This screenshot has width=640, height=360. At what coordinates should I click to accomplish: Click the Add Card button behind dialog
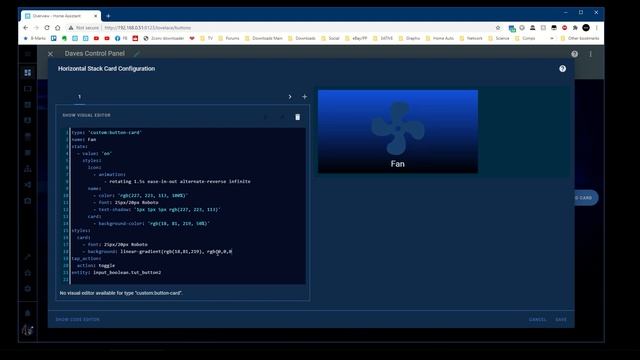[x=586, y=198]
